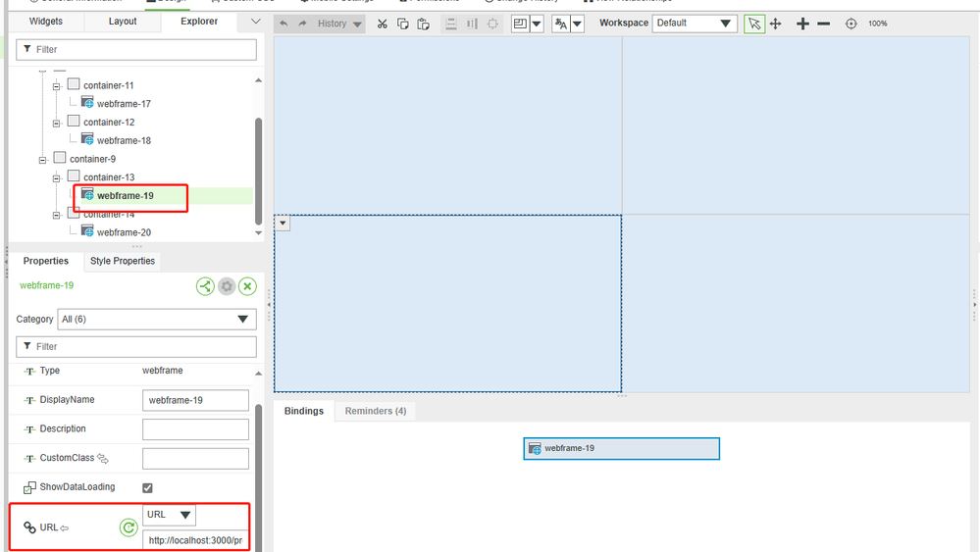The height and width of the screenshot is (552, 980).
Task: Select the webframe-19 binding box
Action: coord(621,448)
